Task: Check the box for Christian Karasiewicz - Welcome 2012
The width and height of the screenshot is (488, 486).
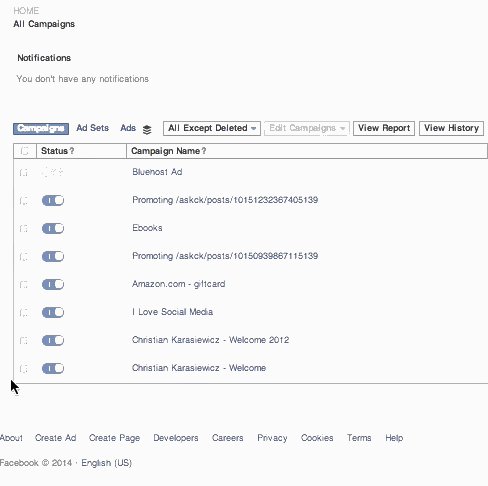Action: point(24,341)
